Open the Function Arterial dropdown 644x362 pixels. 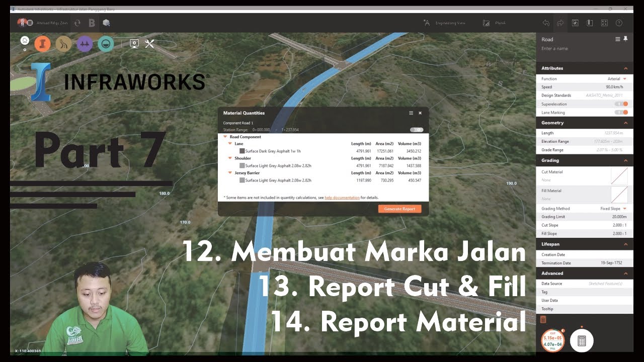(617, 79)
